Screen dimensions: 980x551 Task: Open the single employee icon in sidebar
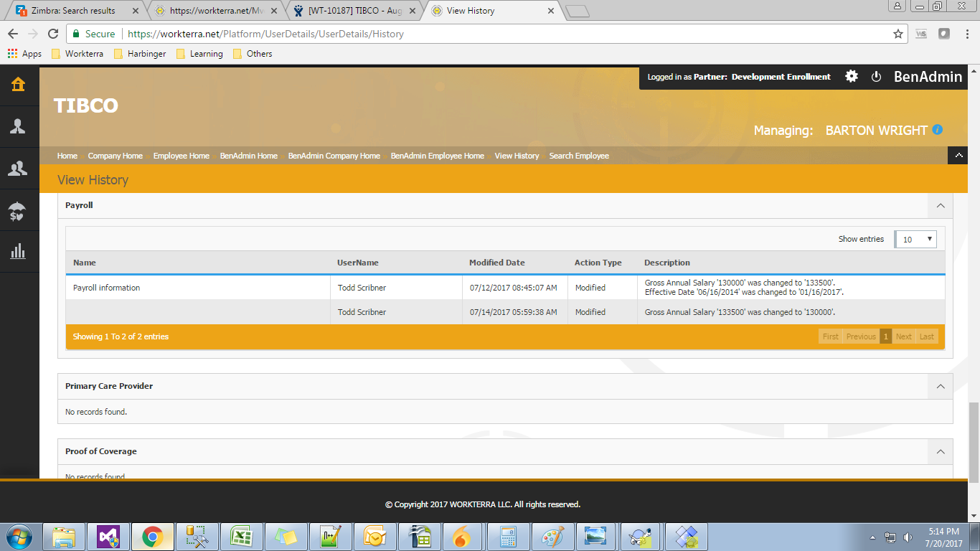[18, 126]
